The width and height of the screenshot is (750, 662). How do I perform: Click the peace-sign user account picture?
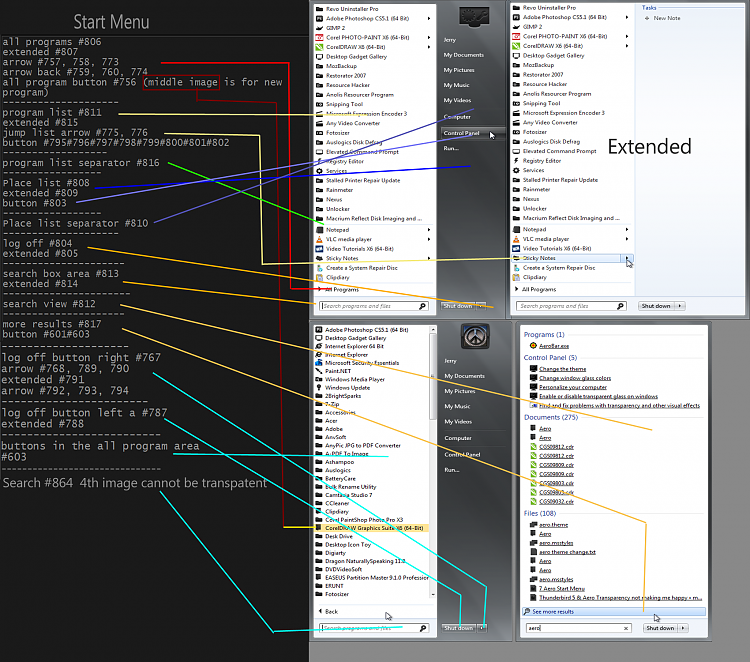(474, 336)
